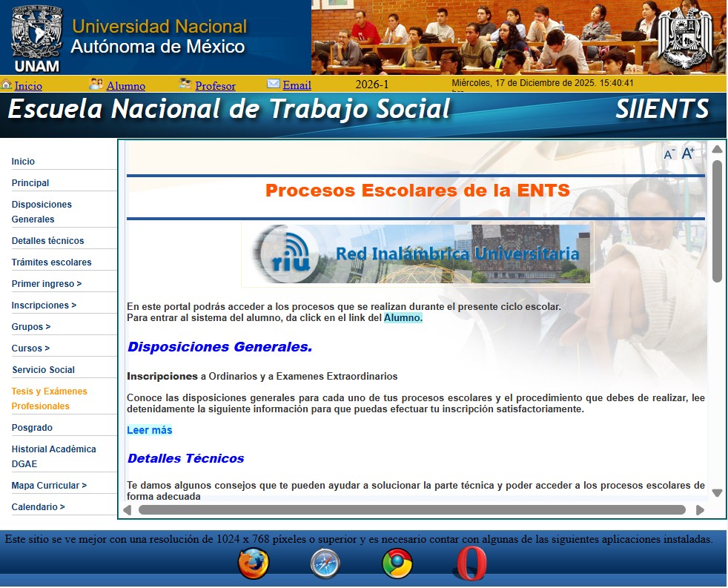Open Detalles técnicos sidebar item

pyautogui.click(x=48, y=240)
